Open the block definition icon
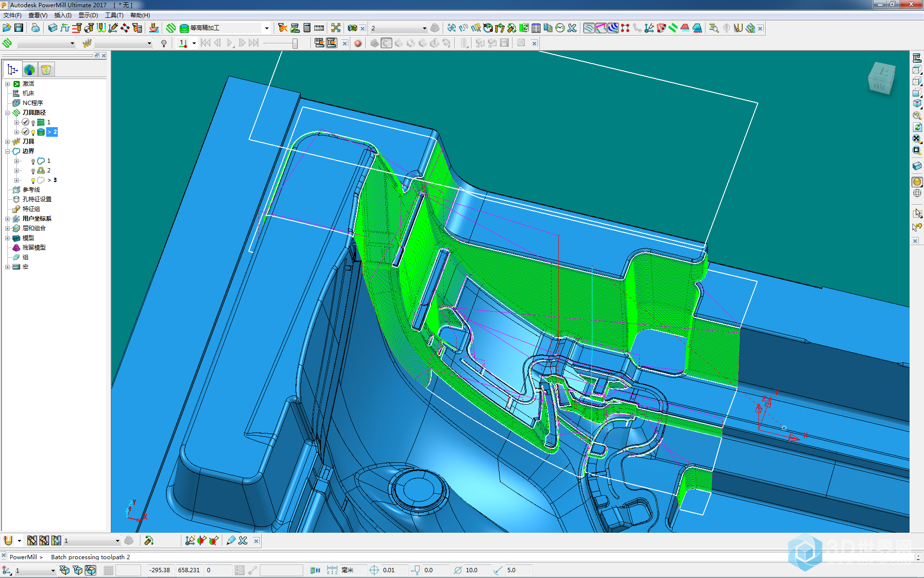The image size is (924, 578). (x=53, y=28)
